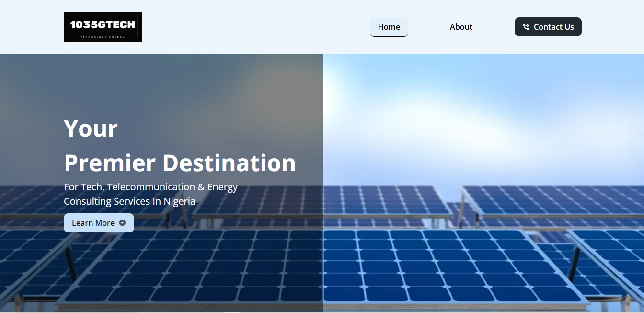This screenshot has height=313, width=644.
Task: Click the word Your in the headline
Action: point(91,128)
